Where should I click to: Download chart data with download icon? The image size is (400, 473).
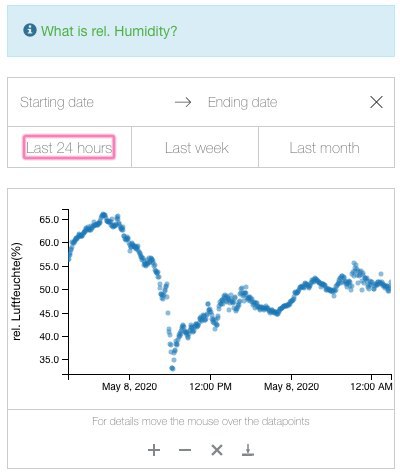point(248,450)
